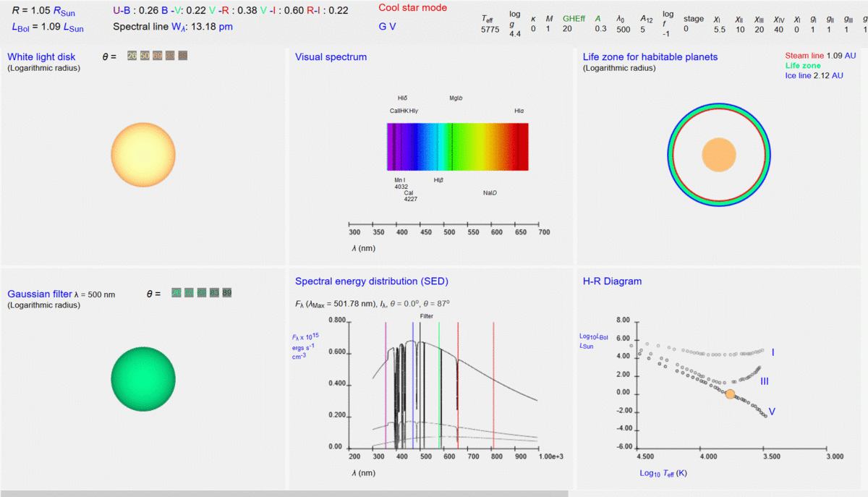Select the theta 26 swatch for white light disk

(x=132, y=56)
